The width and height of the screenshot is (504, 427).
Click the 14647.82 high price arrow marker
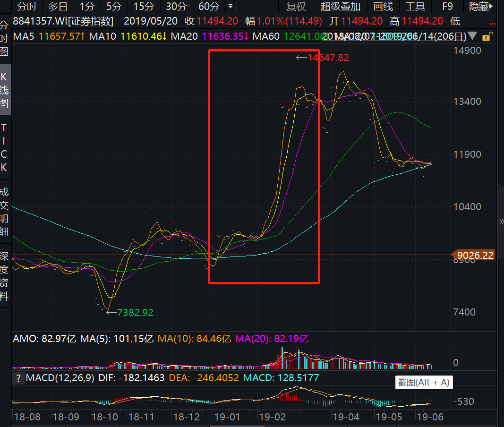tap(322, 58)
